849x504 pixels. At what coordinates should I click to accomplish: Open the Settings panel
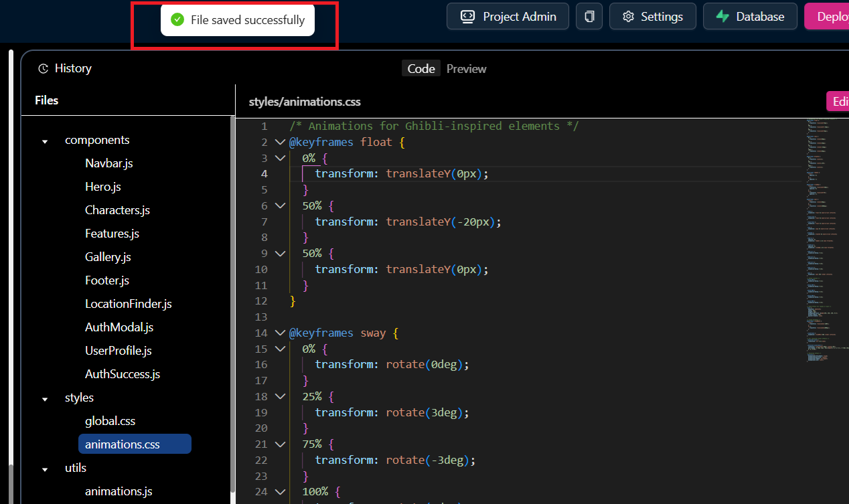[652, 17]
